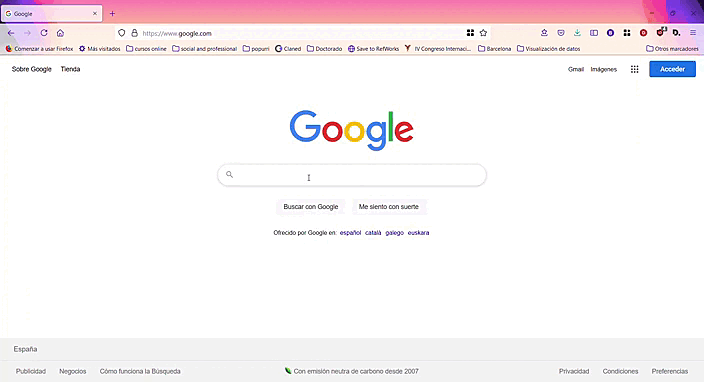Click the black four-squares extension icon
The height and width of the screenshot is (382, 704).
627,33
